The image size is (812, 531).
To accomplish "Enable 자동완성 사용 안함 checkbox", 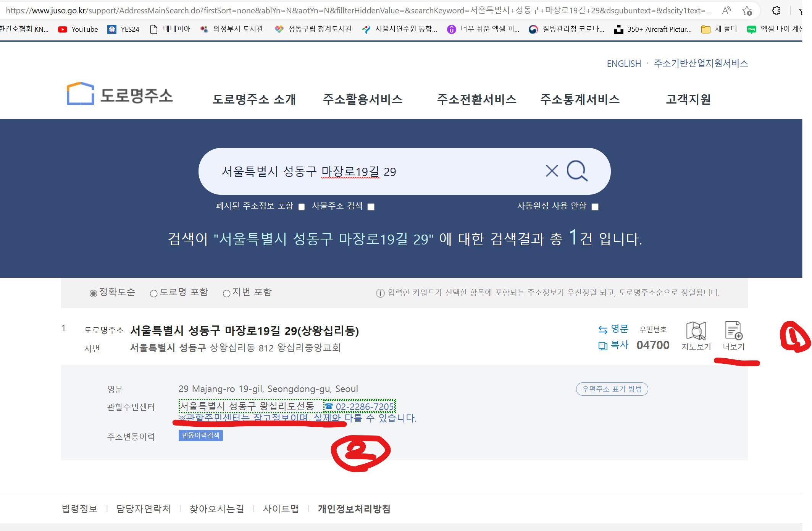I will pos(594,207).
